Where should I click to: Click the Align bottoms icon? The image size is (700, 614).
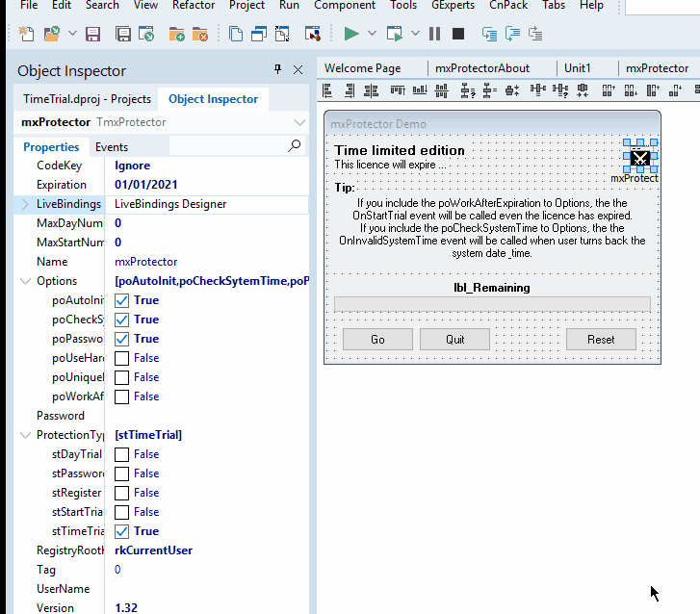pyautogui.click(x=420, y=90)
